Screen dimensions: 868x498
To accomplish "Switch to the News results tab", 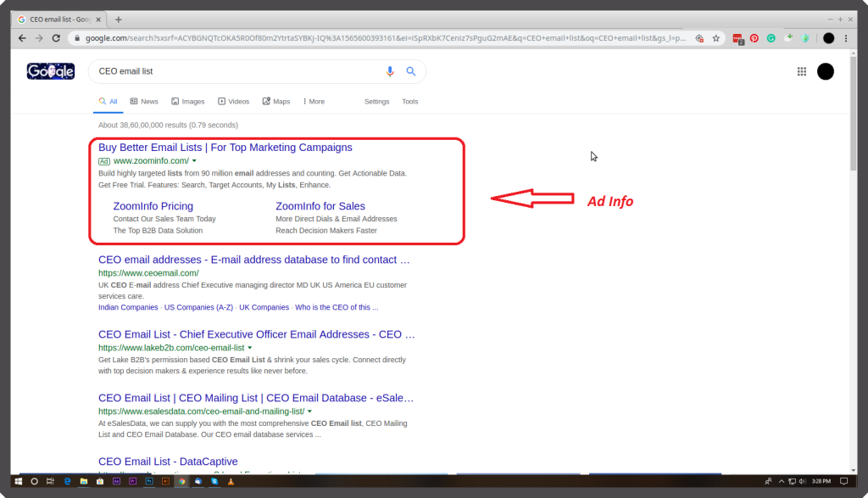I will tap(144, 102).
